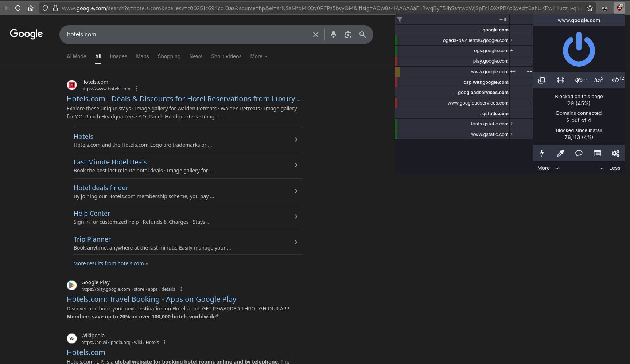
Task: Open uBlock's element picker
Action: point(560,153)
